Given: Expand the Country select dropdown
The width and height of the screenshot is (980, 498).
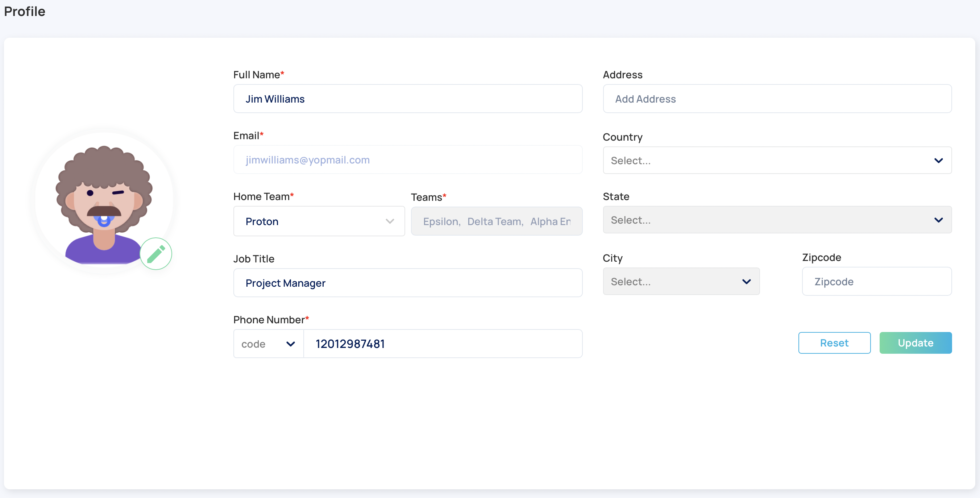Looking at the screenshot, I should [x=939, y=160].
